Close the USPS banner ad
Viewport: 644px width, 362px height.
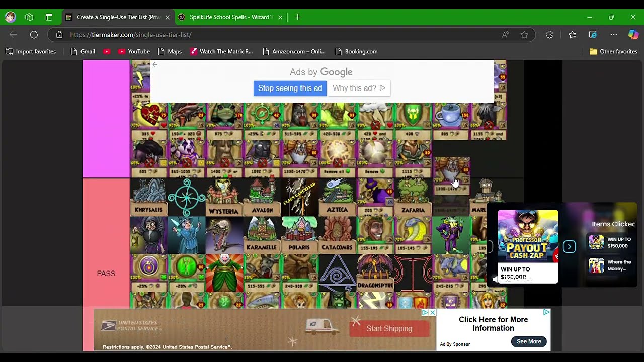point(432,313)
